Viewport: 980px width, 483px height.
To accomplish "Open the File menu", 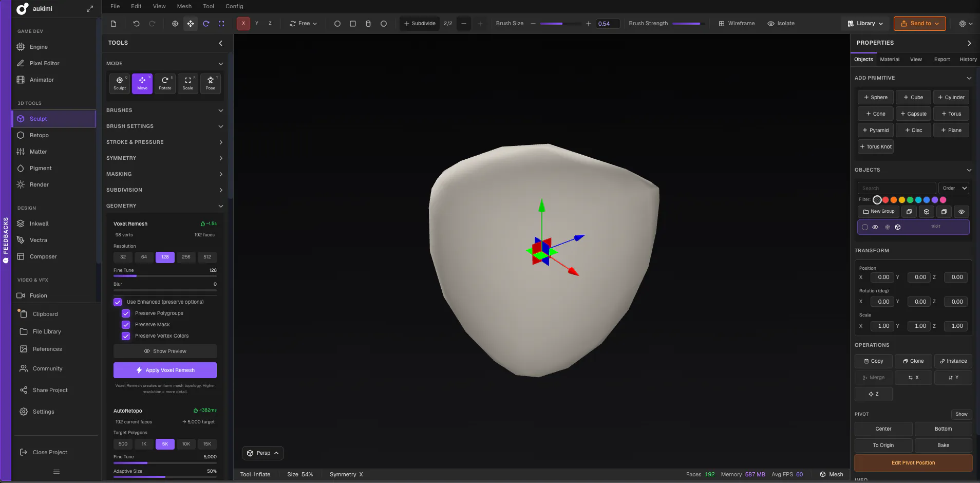I will 115,6.
